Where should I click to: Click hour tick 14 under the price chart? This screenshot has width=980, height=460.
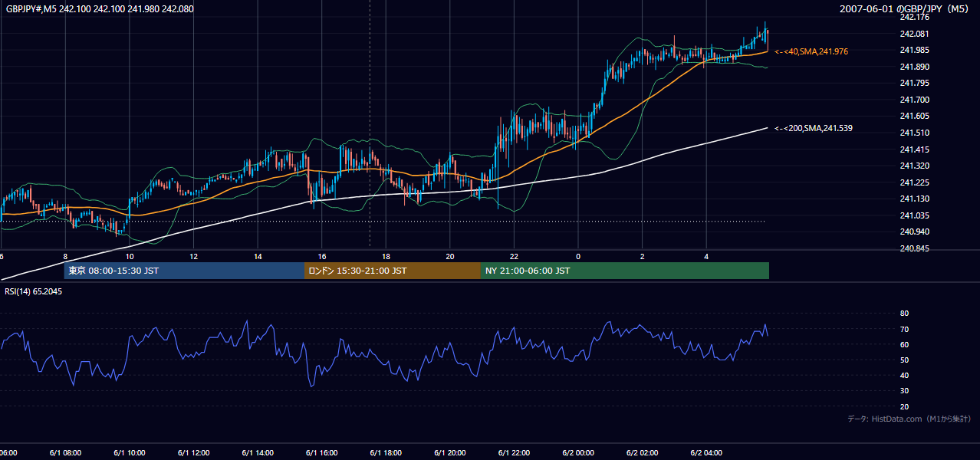point(258,257)
